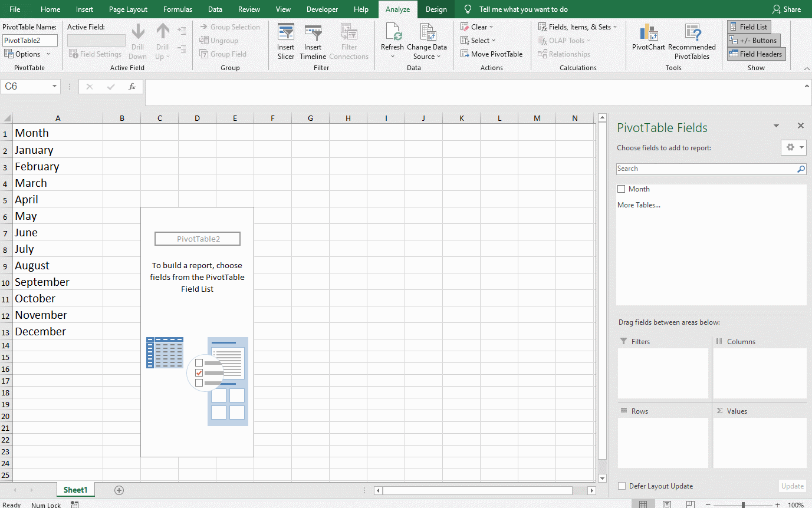Select Insert Timeline
The image size is (812, 508).
[313, 40]
